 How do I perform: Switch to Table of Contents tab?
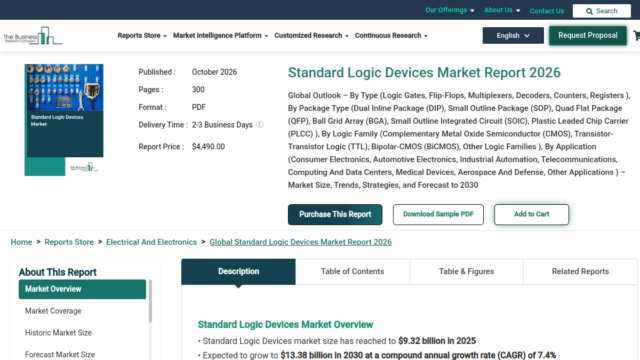pyautogui.click(x=352, y=271)
